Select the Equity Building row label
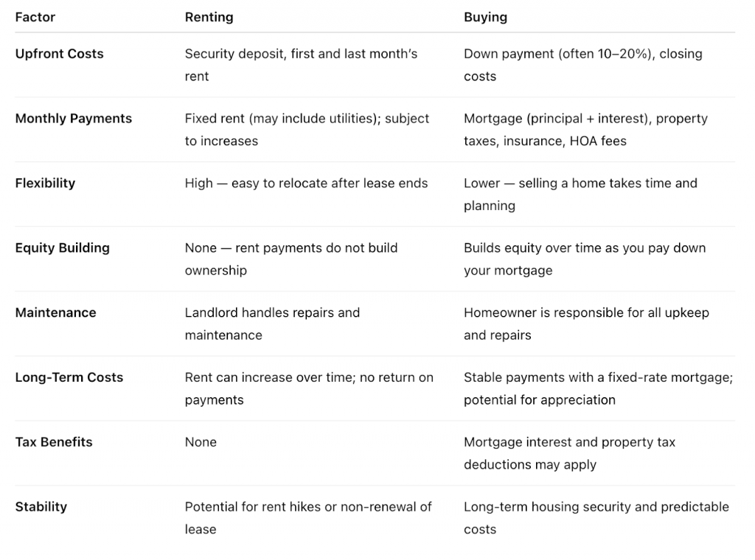The image size is (755, 560). point(62,248)
